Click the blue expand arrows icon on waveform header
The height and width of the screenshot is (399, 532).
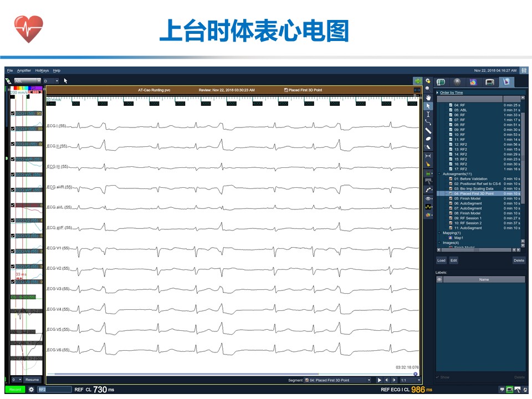click(x=417, y=90)
